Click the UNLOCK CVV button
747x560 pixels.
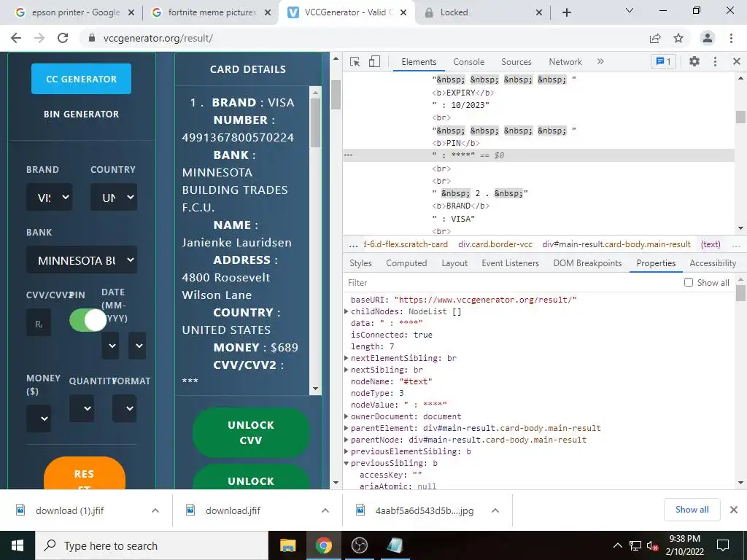click(x=251, y=432)
